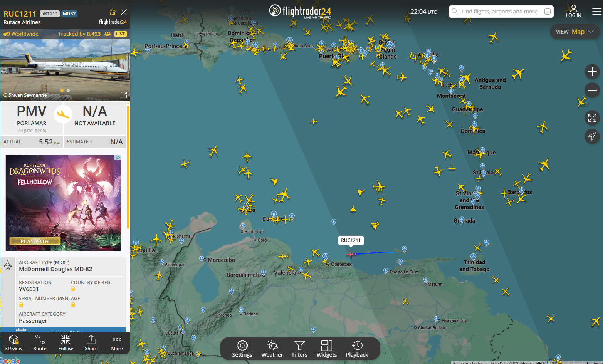603x364 pixels.
Task: Click the actual departure time 5:52 PM
Action: click(49, 142)
